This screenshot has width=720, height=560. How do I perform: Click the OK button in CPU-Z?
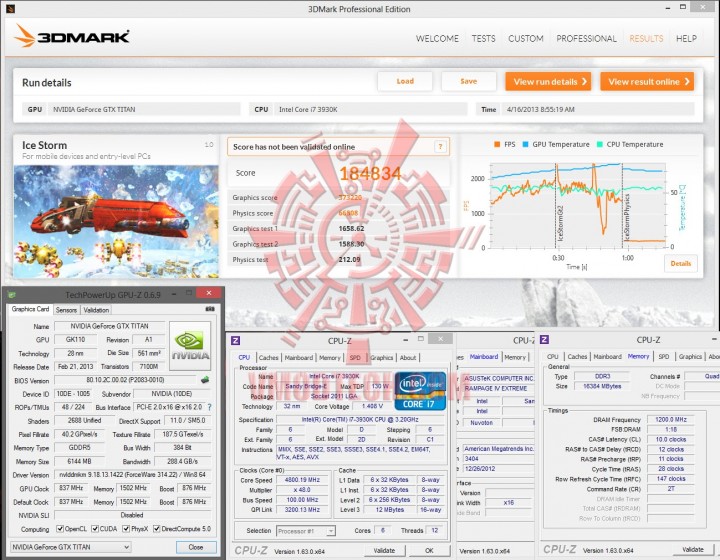tap(429, 550)
